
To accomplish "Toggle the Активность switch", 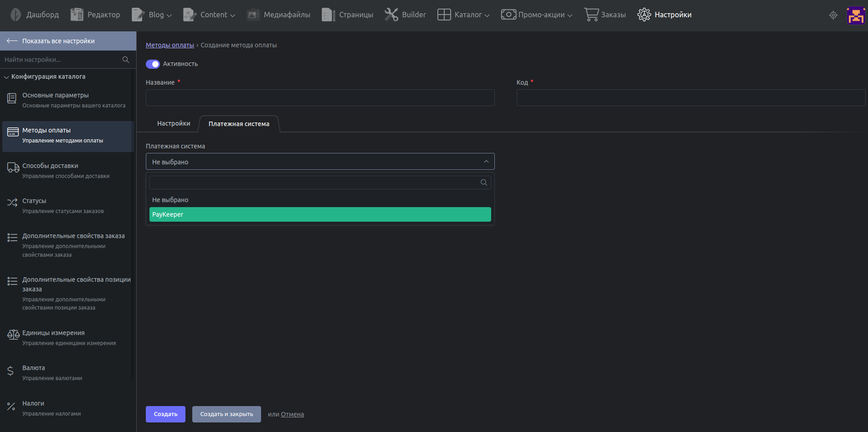I will point(153,64).
